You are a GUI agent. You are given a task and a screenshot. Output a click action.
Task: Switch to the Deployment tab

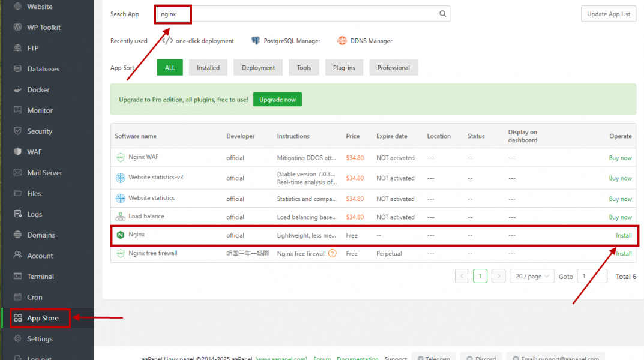258,68
